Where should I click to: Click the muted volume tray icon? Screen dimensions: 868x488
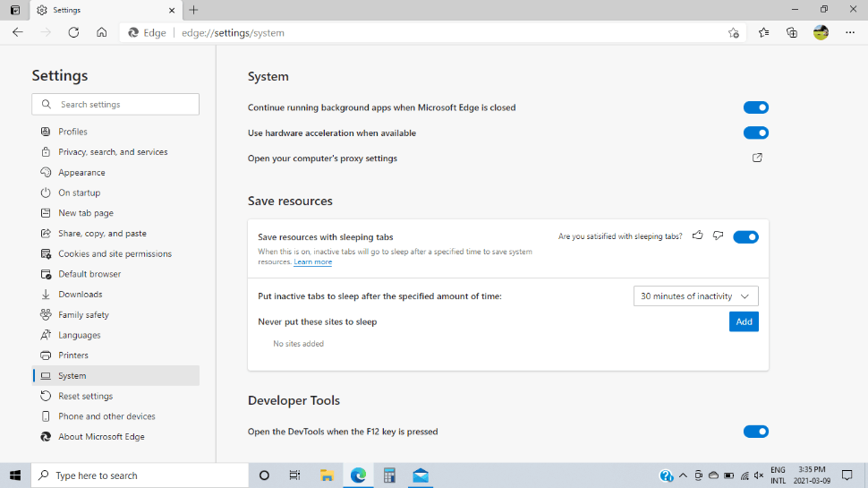pos(759,475)
